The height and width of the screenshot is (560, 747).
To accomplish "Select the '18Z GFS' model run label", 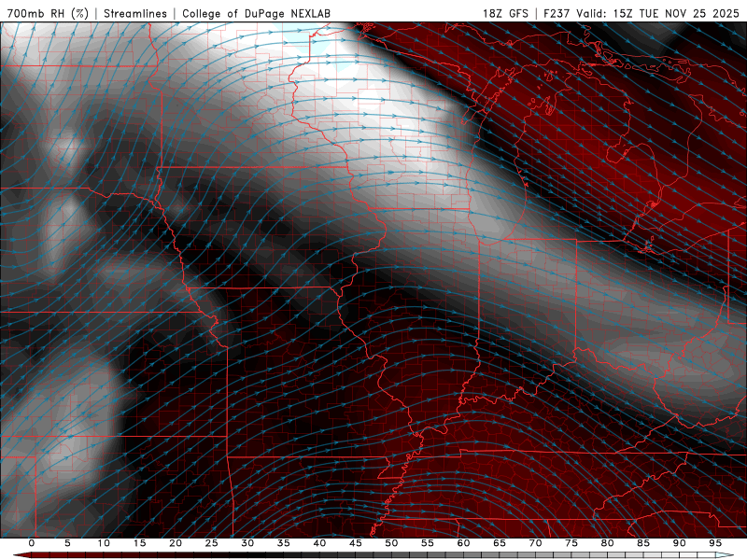I will [505, 13].
